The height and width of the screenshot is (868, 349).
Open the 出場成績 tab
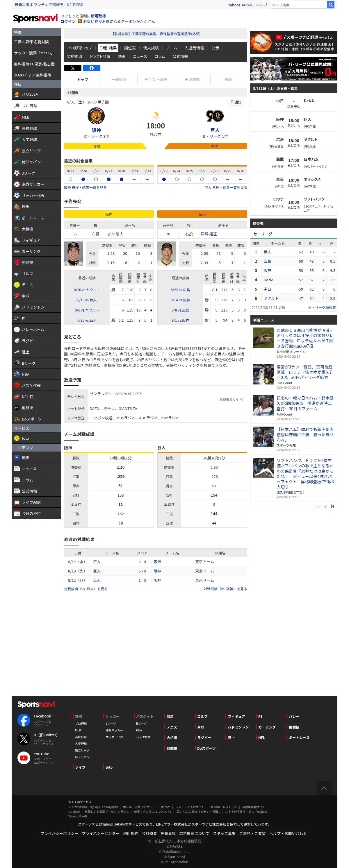point(192,80)
